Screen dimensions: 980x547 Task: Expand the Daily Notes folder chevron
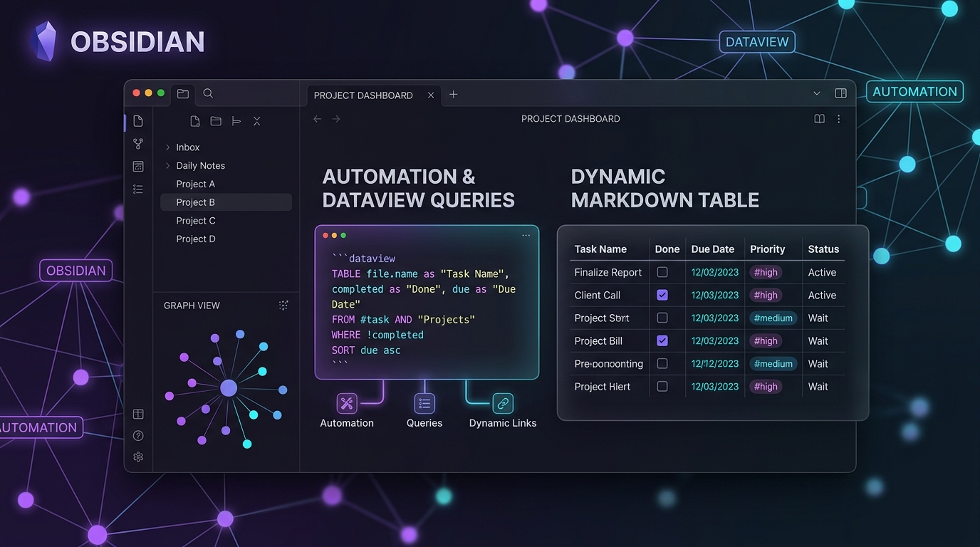click(168, 166)
